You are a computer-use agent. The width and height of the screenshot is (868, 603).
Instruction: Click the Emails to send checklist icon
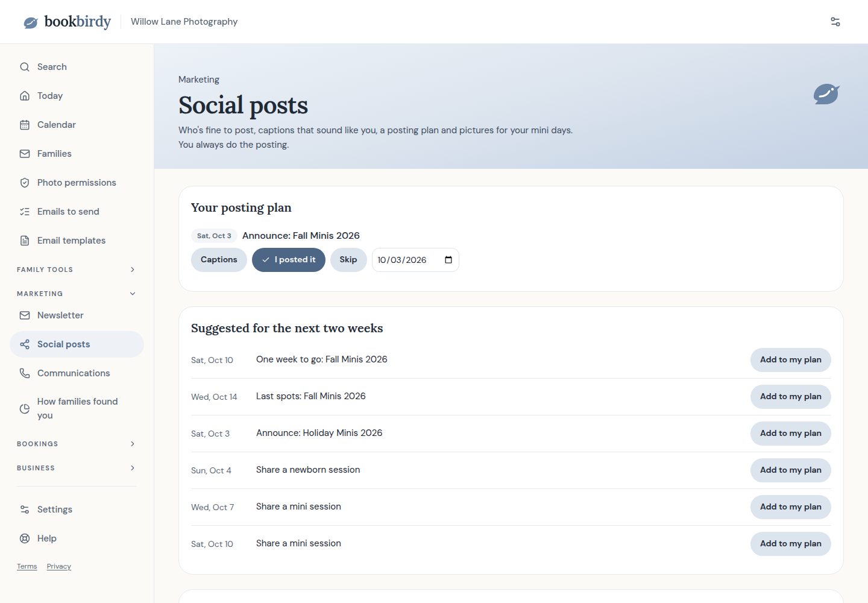click(x=25, y=212)
